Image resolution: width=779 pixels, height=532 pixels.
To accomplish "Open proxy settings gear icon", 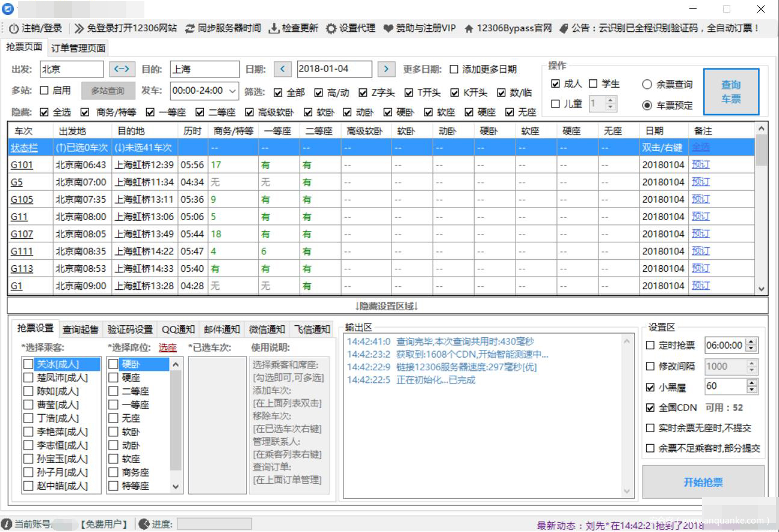I will (x=331, y=28).
